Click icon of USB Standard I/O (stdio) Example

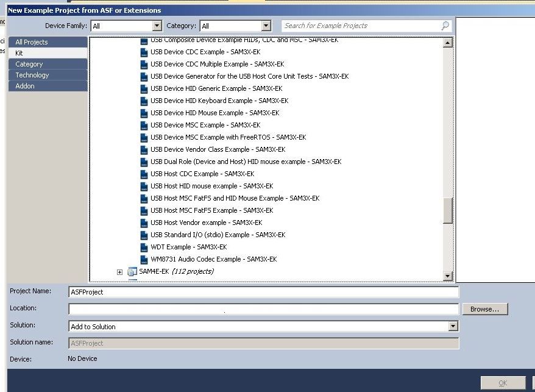(x=144, y=235)
